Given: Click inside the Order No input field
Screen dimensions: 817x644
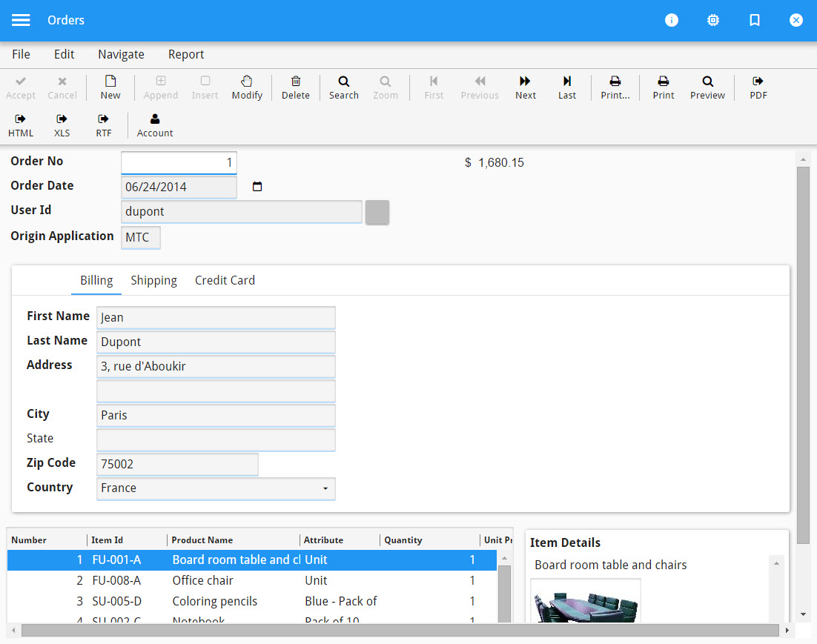Looking at the screenshot, I should [178, 162].
